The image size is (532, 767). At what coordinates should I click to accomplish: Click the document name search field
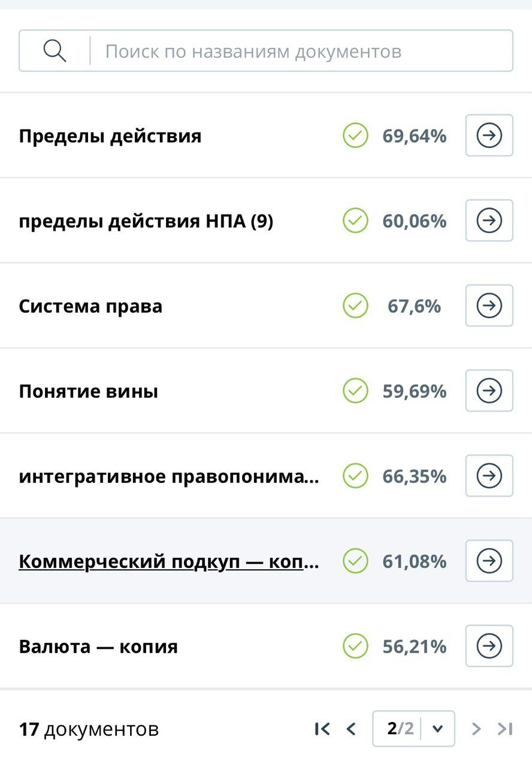pos(300,52)
